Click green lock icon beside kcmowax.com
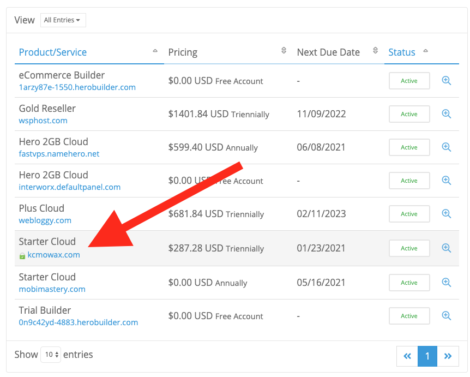Viewport: 470px width, 377px height. [22, 256]
